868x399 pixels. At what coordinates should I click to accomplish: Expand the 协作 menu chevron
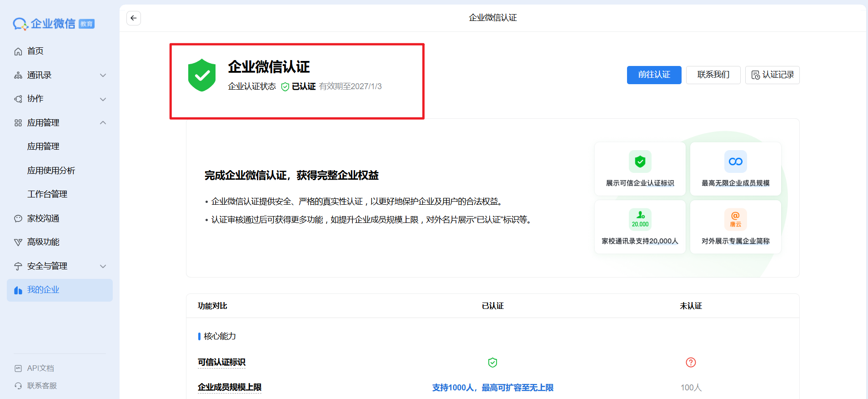point(103,99)
